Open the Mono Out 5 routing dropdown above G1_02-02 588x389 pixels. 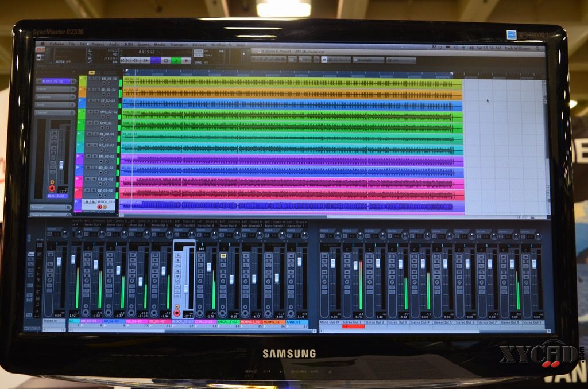tap(137, 225)
